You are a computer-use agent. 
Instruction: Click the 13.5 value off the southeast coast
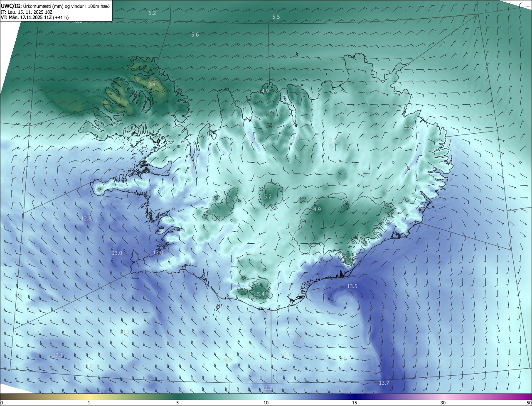[352, 286]
